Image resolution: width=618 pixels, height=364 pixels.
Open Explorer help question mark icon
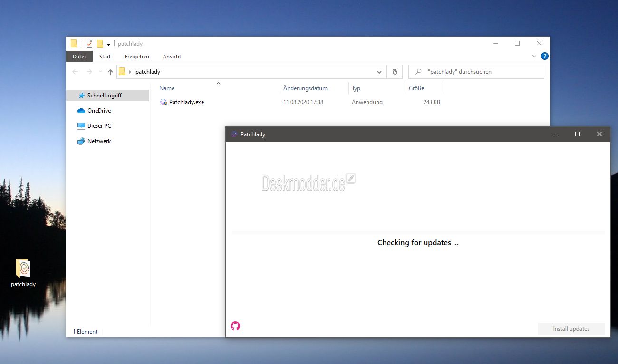545,56
